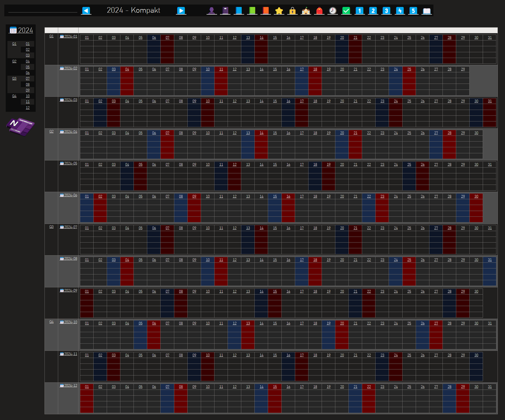The image size is (505, 420).
Task: Open day 01 in the 2024-06 row
Action: [87, 196]
